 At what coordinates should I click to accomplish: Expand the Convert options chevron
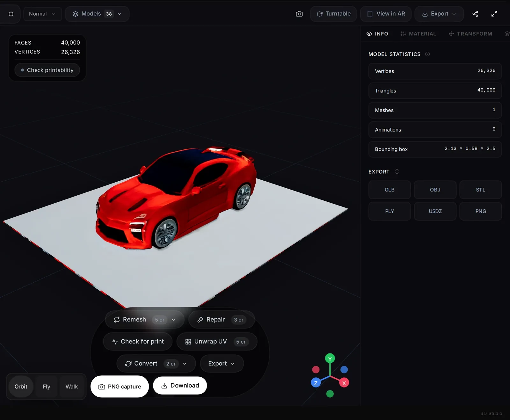coord(185,364)
